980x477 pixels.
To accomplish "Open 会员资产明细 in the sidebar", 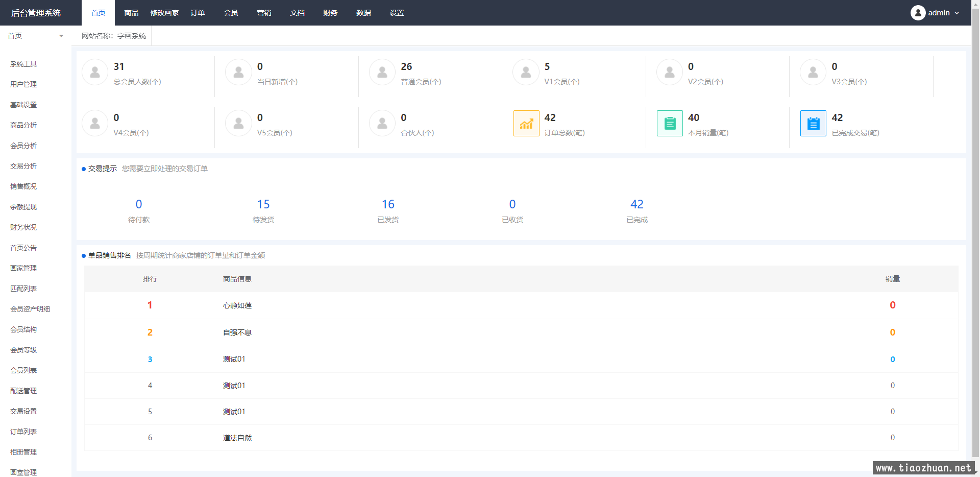I will pyautogui.click(x=30, y=309).
